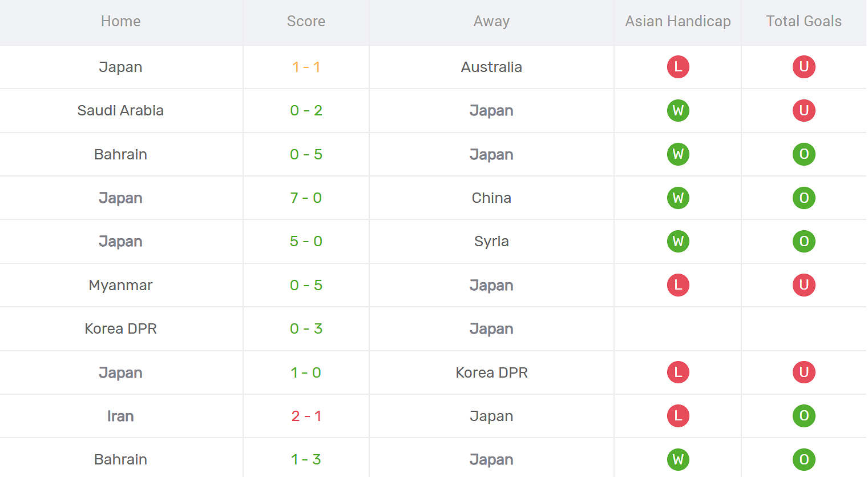Click the L handicap badge in Myanmar row
Image resolution: width=868 pixels, height=477 pixels.
click(678, 285)
